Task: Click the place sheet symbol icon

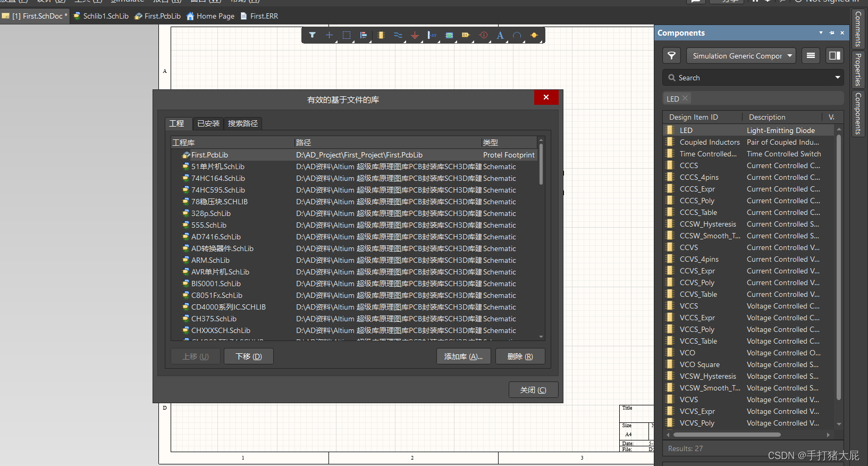Action: coord(449,35)
